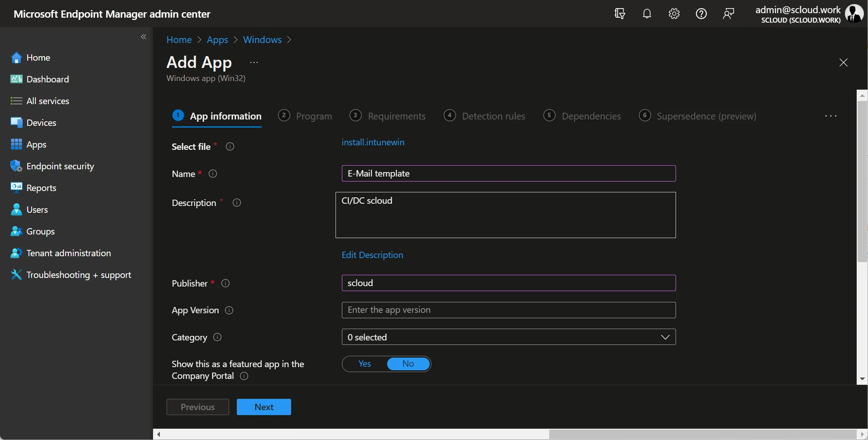Viewport: 868px width, 440px height.
Task: Click the Category info icon
Action: (x=217, y=337)
